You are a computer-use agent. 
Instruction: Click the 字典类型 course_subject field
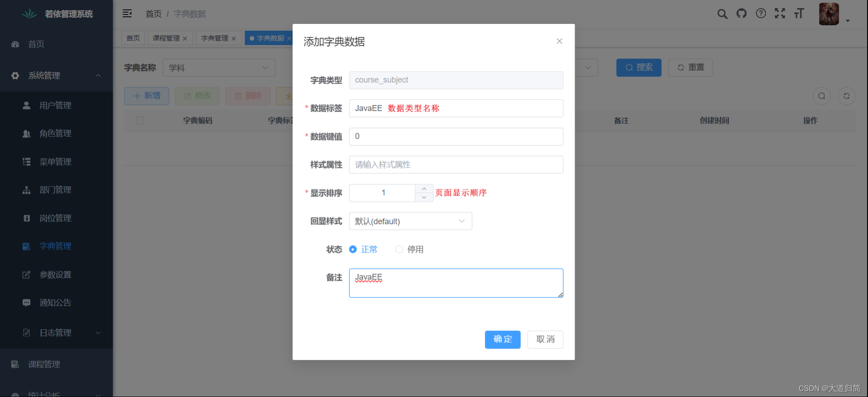point(456,80)
